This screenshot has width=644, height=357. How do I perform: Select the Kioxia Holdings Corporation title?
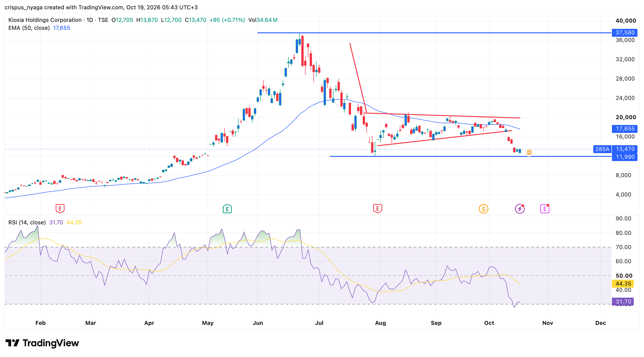click(45, 20)
